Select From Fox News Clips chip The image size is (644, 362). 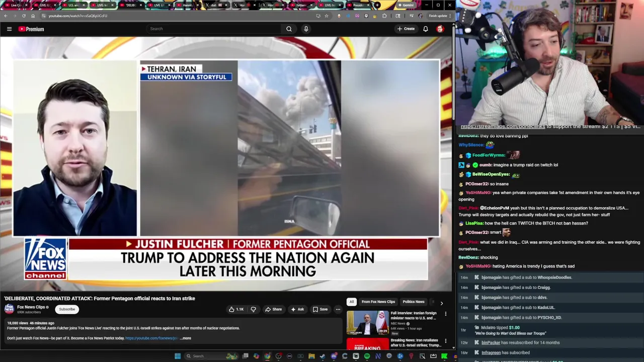point(378,302)
